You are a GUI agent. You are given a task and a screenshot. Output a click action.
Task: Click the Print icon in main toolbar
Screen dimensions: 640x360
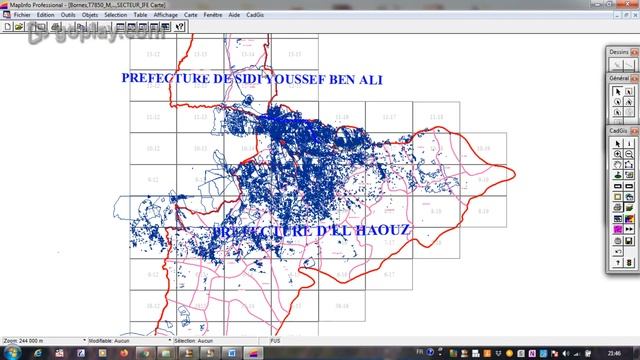(x=56, y=27)
